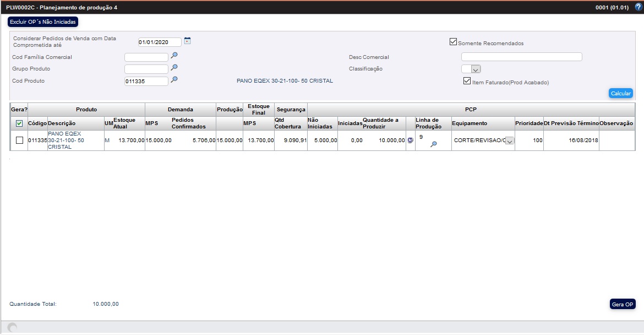Screen dimensions: 644x335
Task: Click Excluir OP's Não Iniciadas button
Action: click(x=43, y=22)
